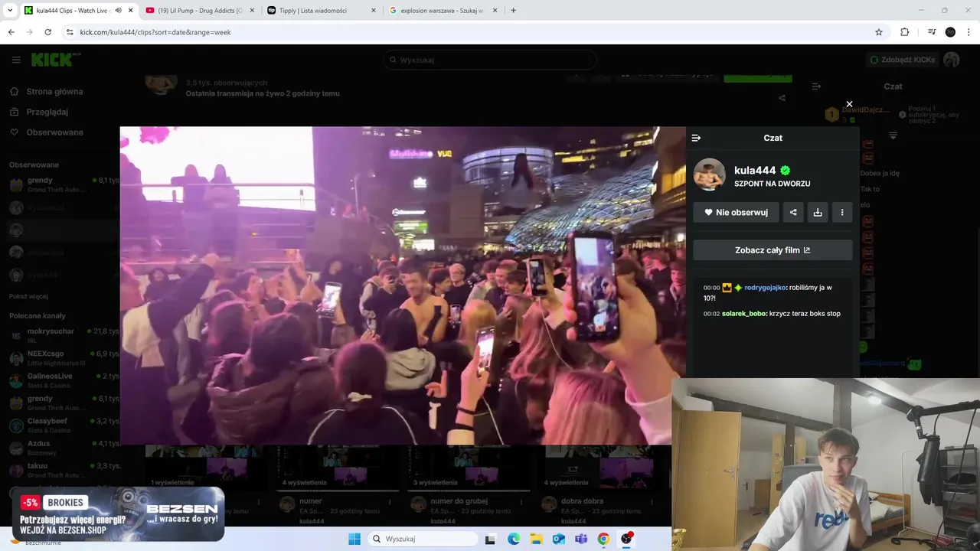Open Przeglądaj in sidebar

(x=47, y=112)
